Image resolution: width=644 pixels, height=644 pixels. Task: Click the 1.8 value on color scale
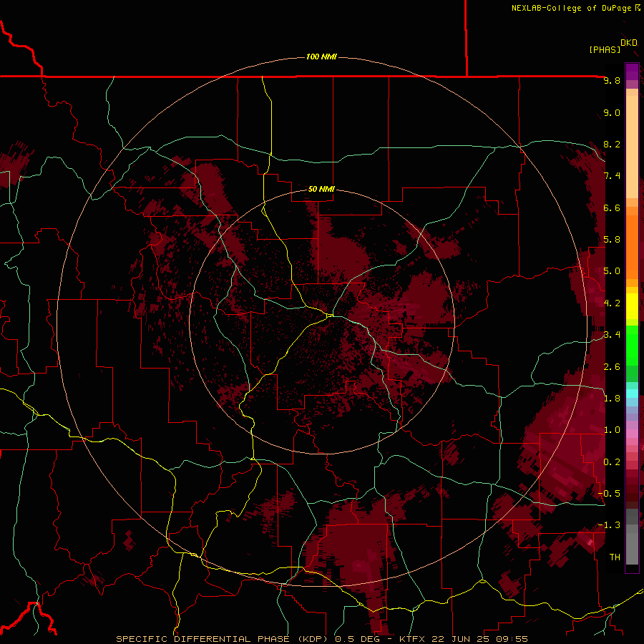click(x=612, y=399)
